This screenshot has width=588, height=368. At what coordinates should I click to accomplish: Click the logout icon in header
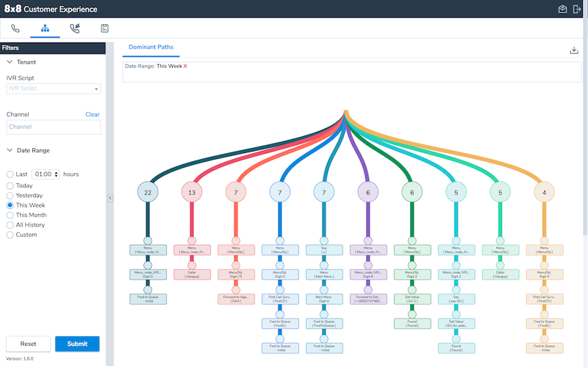coord(577,9)
